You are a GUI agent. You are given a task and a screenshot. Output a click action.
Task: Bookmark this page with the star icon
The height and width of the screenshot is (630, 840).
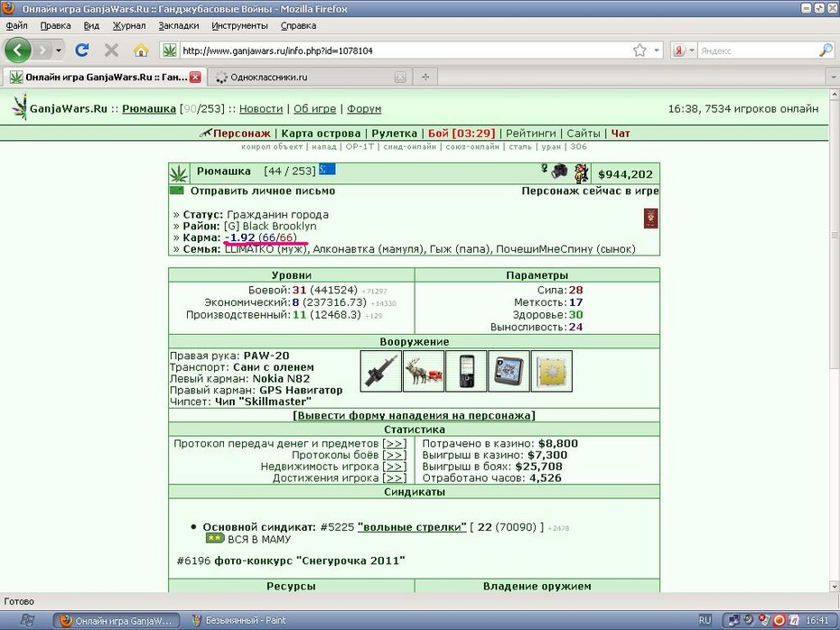[639, 51]
